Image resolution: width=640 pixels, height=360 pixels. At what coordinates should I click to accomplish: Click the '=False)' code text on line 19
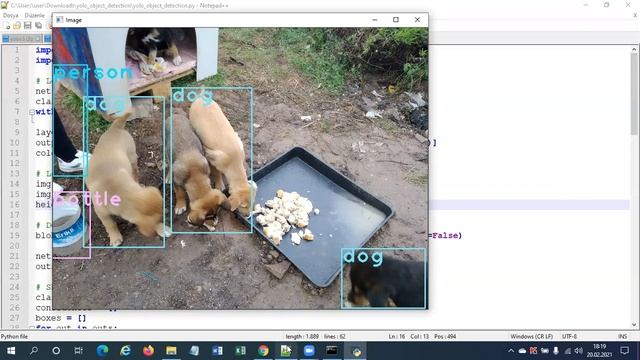(445, 236)
